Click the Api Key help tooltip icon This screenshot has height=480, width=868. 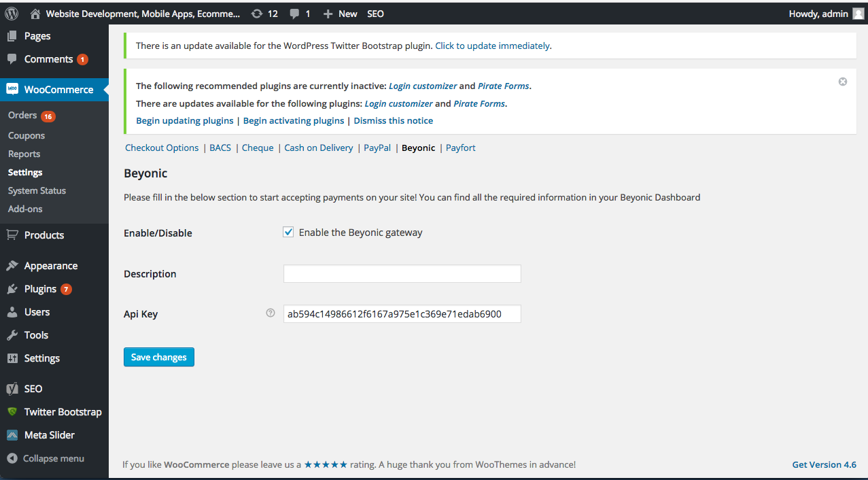click(x=271, y=313)
